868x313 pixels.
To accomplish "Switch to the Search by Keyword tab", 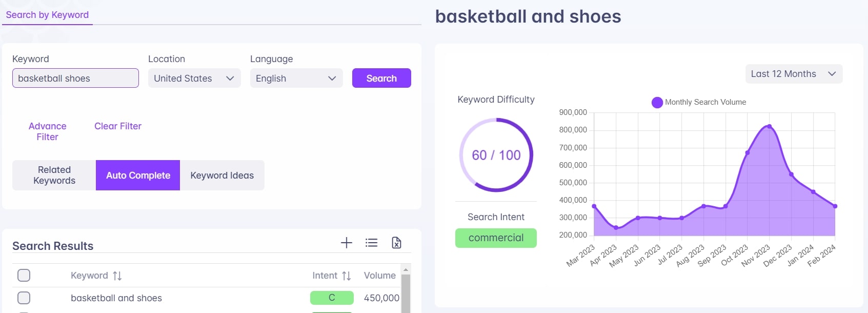I will click(x=47, y=15).
